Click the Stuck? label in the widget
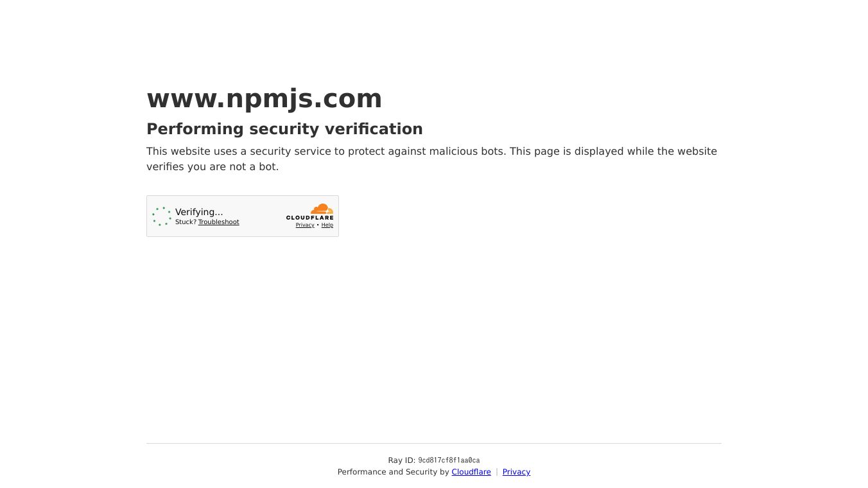The width and height of the screenshot is (868, 488). pos(186,222)
